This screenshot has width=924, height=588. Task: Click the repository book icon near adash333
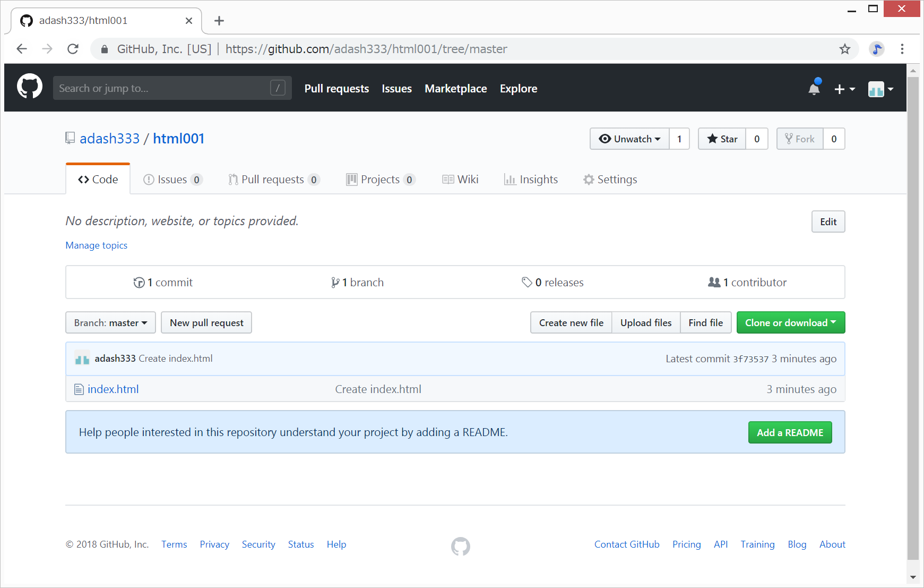click(70, 138)
